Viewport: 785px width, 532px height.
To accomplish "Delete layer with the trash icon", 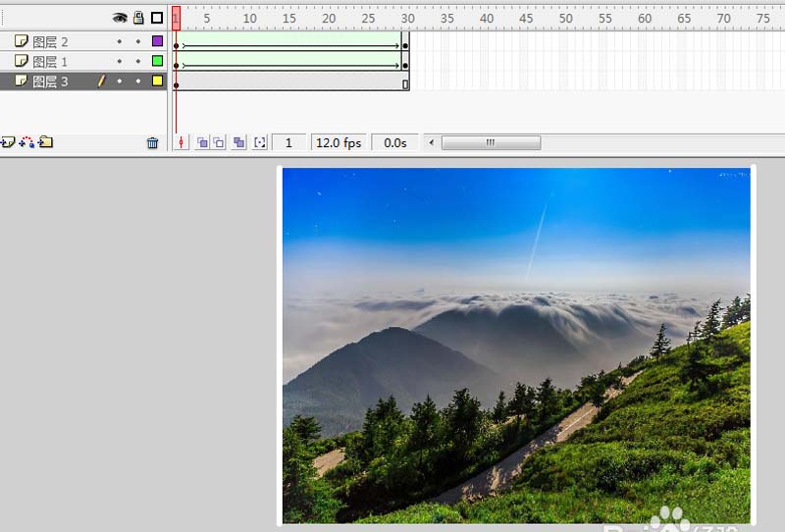I will pos(152,142).
